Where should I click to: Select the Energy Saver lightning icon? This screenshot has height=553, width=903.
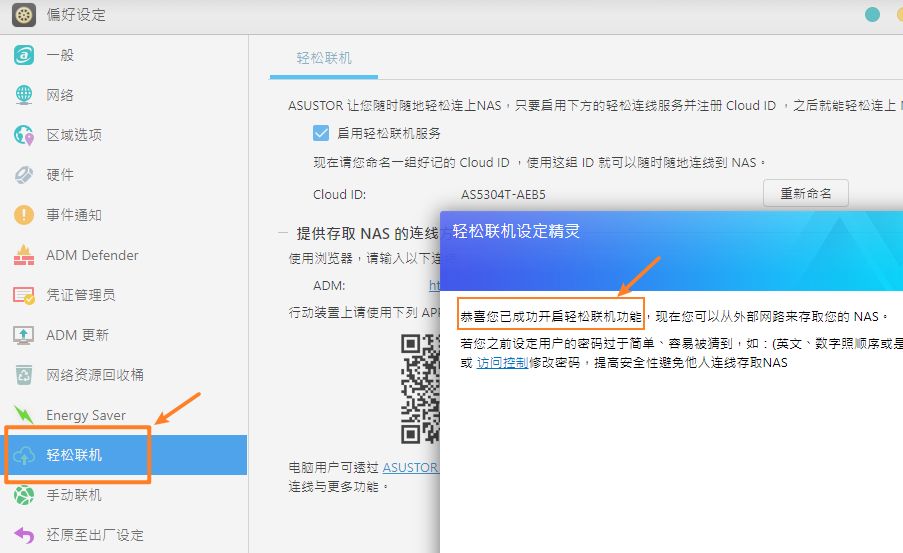click(x=24, y=415)
